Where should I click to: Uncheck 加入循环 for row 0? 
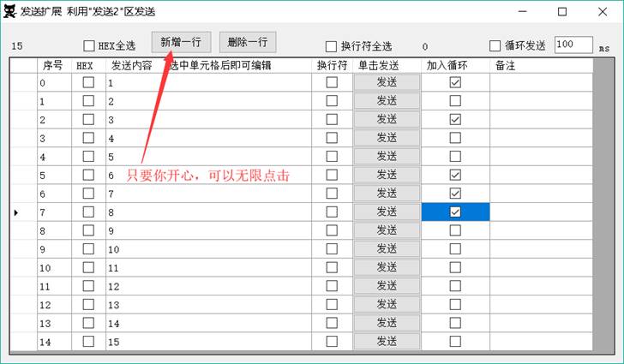455,82
